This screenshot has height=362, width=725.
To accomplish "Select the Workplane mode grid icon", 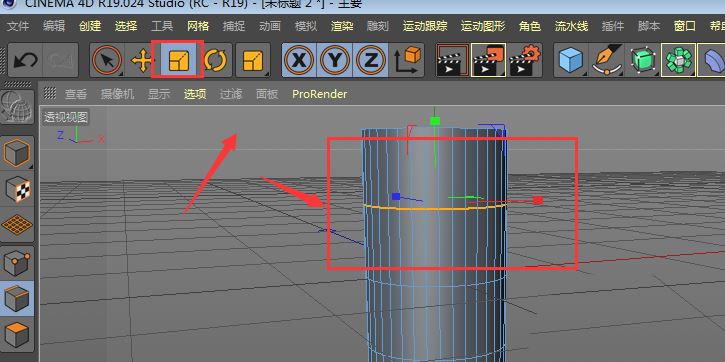I will 17,225.
